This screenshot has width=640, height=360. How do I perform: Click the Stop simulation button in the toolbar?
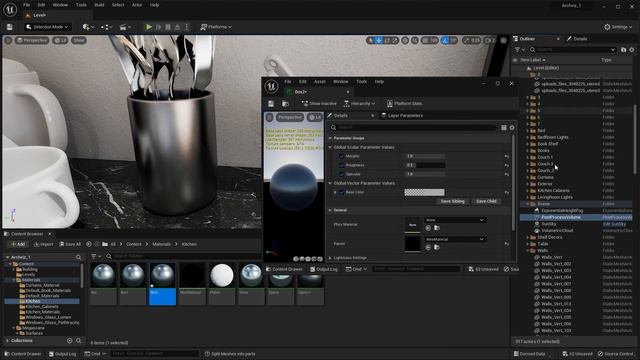(x=168, y=27)
